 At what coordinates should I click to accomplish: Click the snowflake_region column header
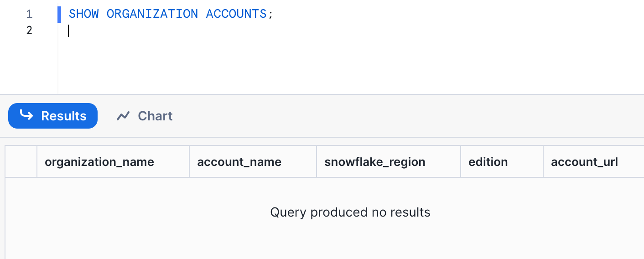(x=374, y=162)
